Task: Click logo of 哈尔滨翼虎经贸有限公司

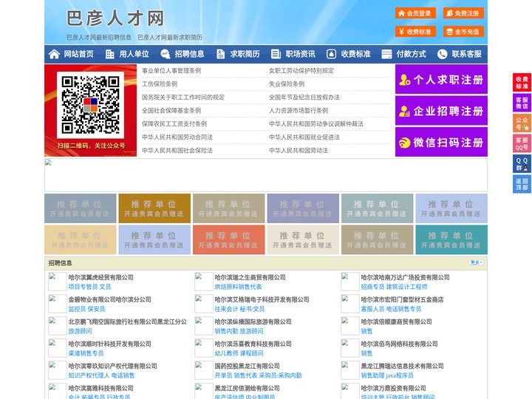Action: (x=58, y=282)
